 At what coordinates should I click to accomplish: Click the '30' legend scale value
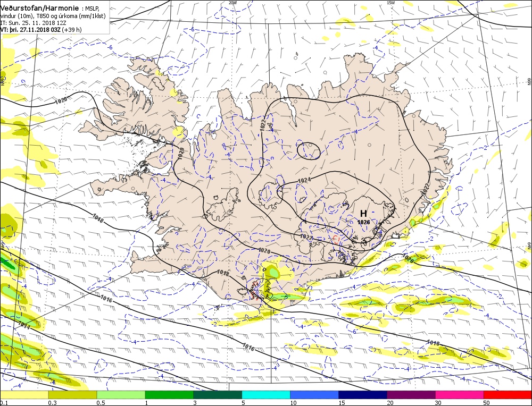tap(438, 403)
